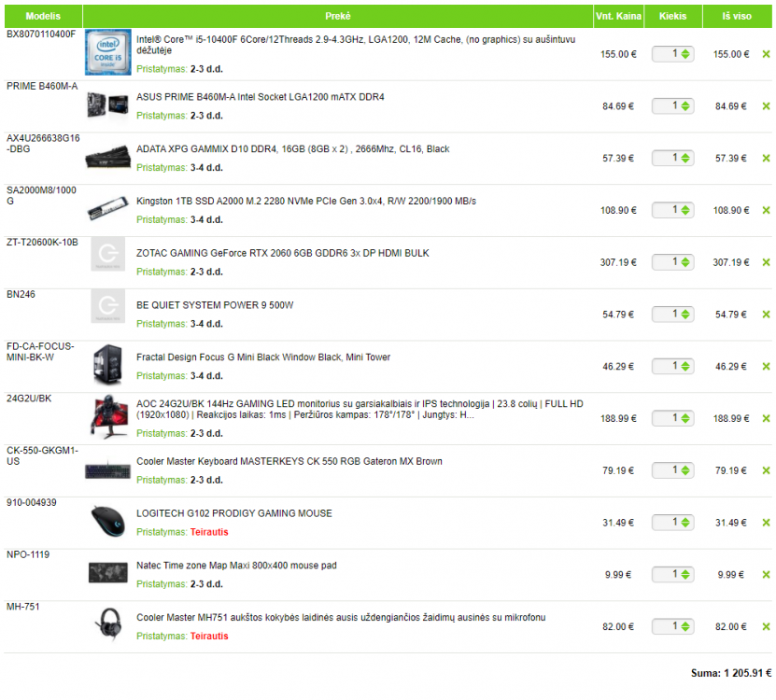Click the Kiekis column header
This screenshot has height=700, width=776.
[x=673, y=16]
